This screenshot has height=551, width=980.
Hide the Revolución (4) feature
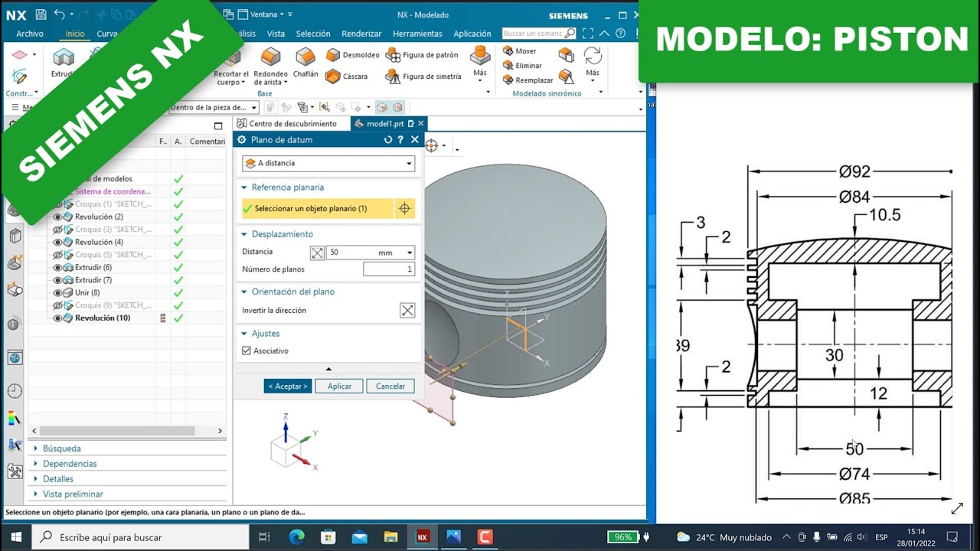pos(57,242)
